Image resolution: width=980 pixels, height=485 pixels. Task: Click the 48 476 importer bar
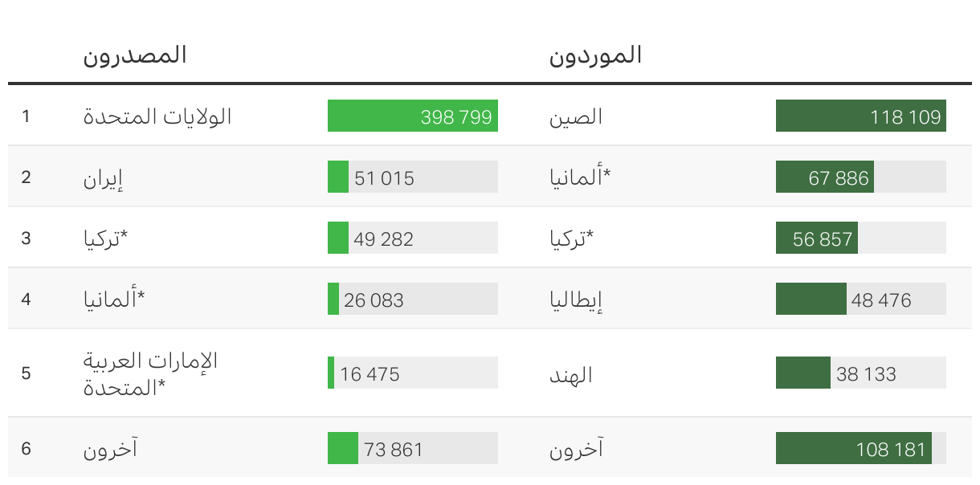coord(861,299)
